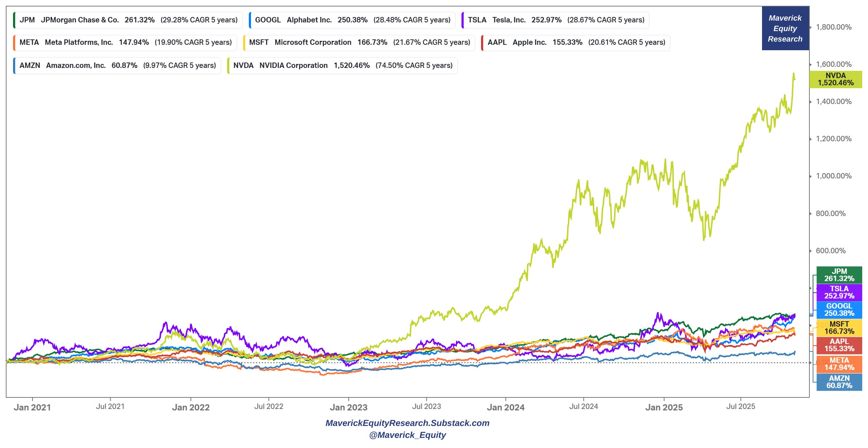Click the blue GOOGL 250.38% value tag
The width and height of the screenshot is (868, 448).
click(839, 310)
